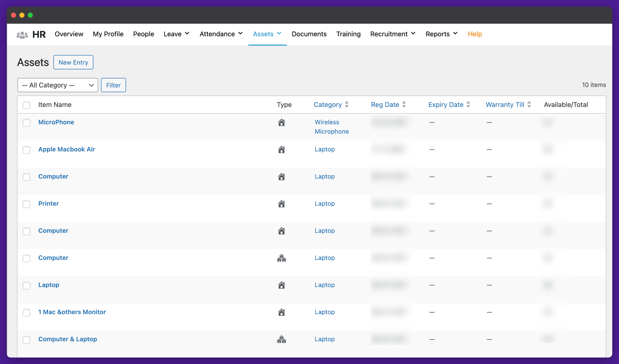Select the 1 Mac &others Monitor checkbox
Image resolution: width=619 pixels, height=364 pixels.
(26, 312)
